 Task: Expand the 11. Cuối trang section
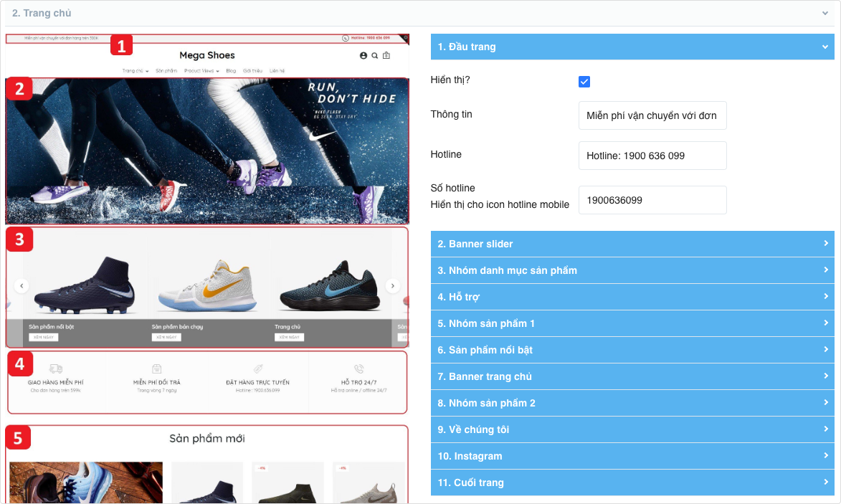(x=632, y=482)
